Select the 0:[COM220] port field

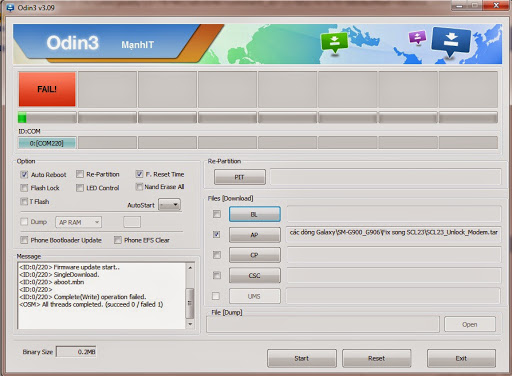point(47,143)
